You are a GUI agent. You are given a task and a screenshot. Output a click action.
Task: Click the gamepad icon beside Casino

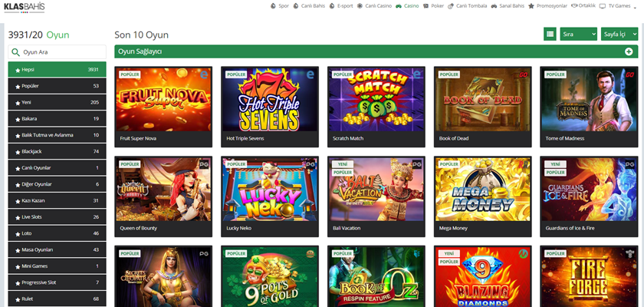pyautogui.click(x=399, y=6)
